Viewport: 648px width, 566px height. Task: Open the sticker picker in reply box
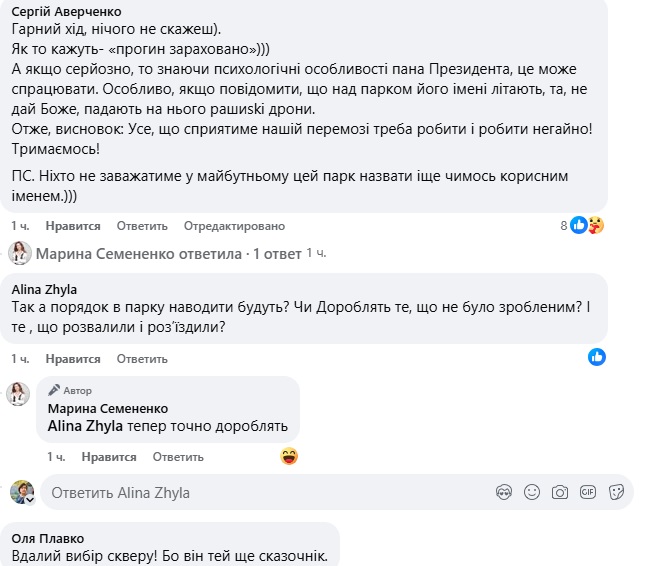[x=617, y=492]
